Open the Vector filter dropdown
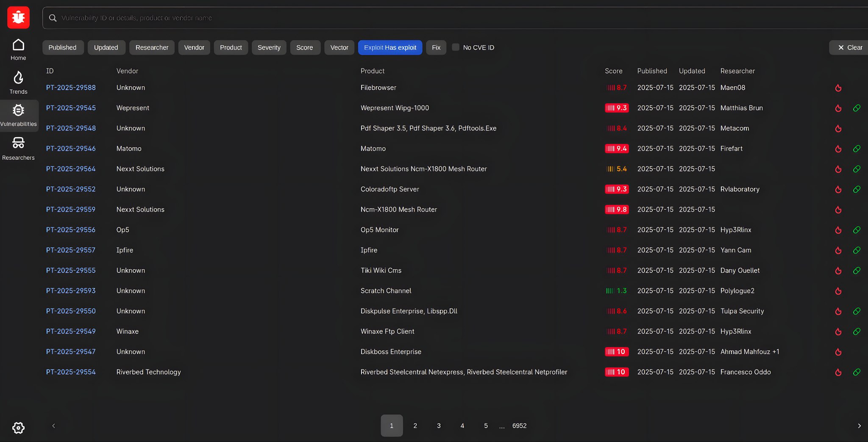This screenshot has height=442, width=868. tap(339, 47)
